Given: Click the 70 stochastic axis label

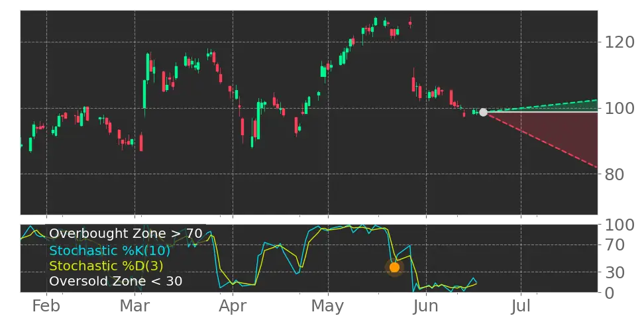Looking at the screenshot, I should (614, 245).
